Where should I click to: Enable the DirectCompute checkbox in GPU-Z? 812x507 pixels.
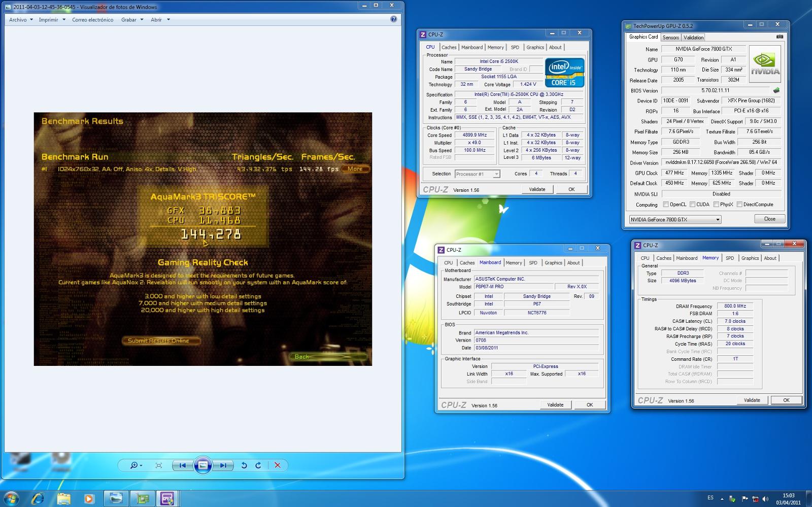coord(739,205)
